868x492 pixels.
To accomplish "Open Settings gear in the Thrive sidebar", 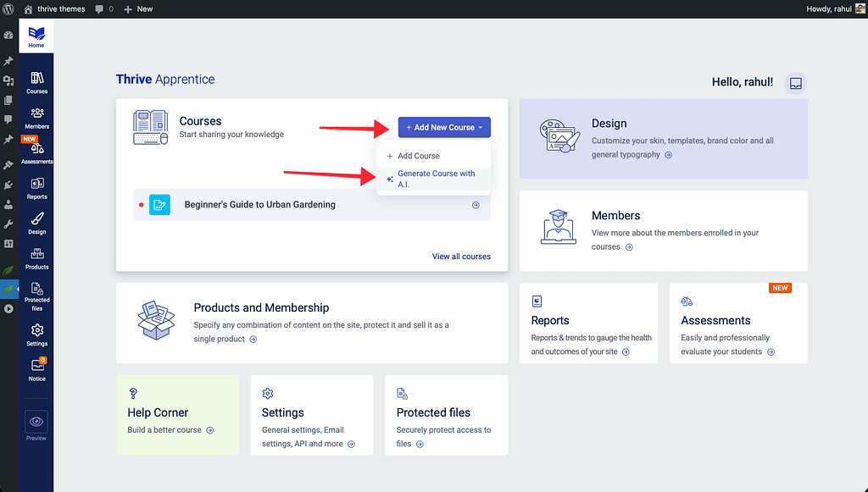I will (x=36, y=334).
